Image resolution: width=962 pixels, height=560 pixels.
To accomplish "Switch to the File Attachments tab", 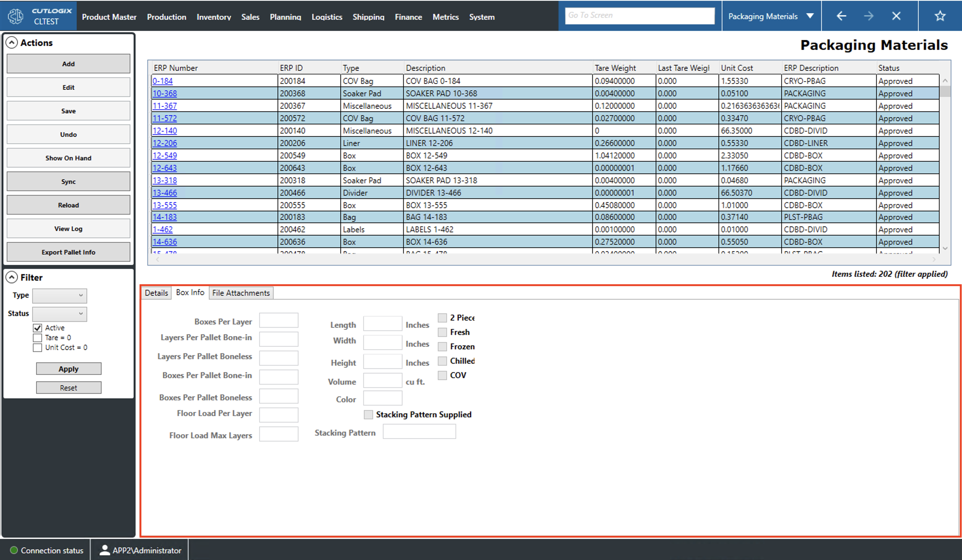I will click(240, 293).
